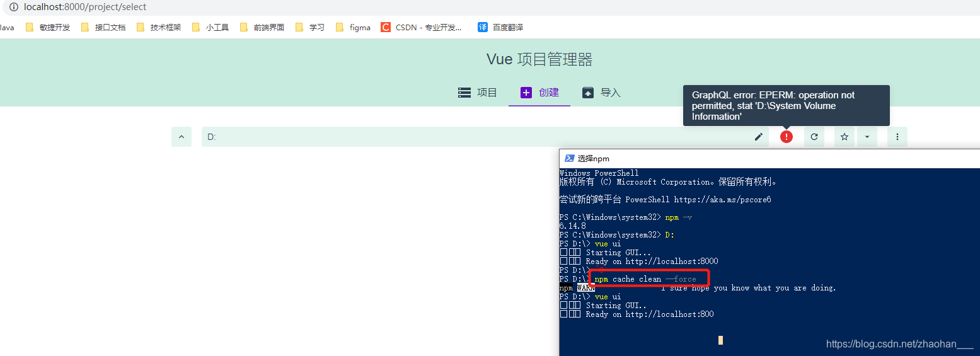Viewport: 980px width, 356px height.
Task: Click the '6.14.8' version output in PowerShell
Action: tap(573, 226)
